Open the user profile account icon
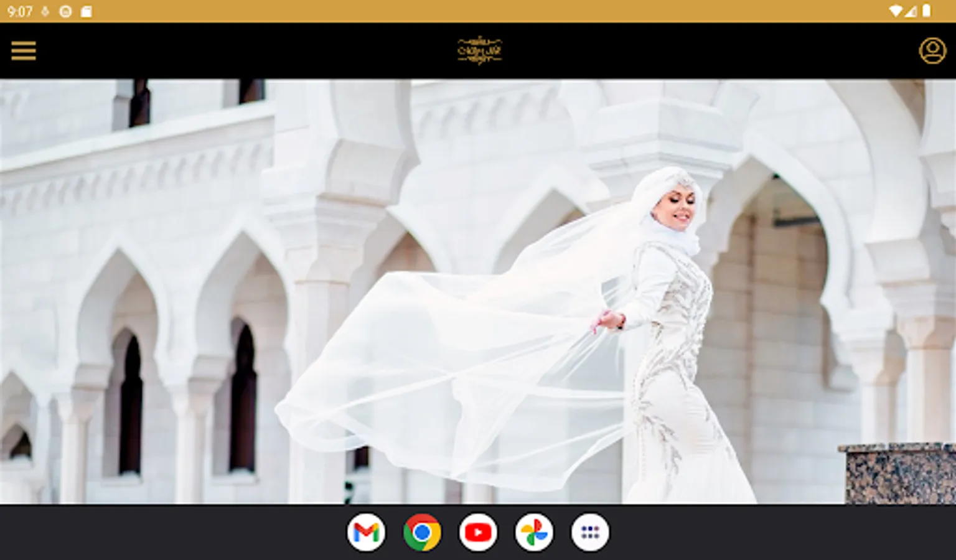 932,50
